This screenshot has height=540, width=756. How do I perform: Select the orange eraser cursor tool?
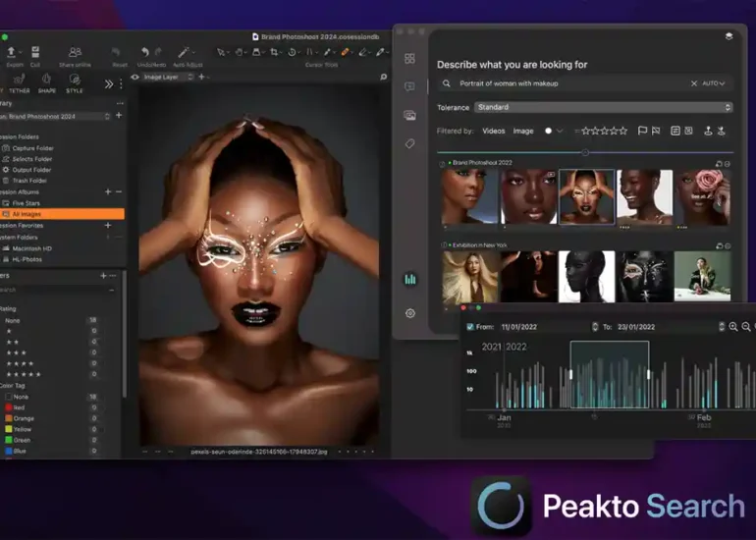tap(346, 52)
